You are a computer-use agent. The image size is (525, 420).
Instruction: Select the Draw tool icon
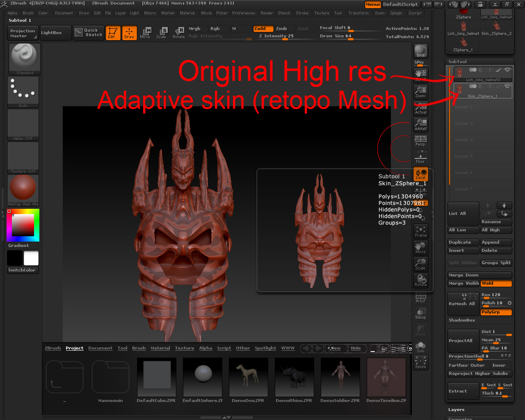click(x=129, y=33)
